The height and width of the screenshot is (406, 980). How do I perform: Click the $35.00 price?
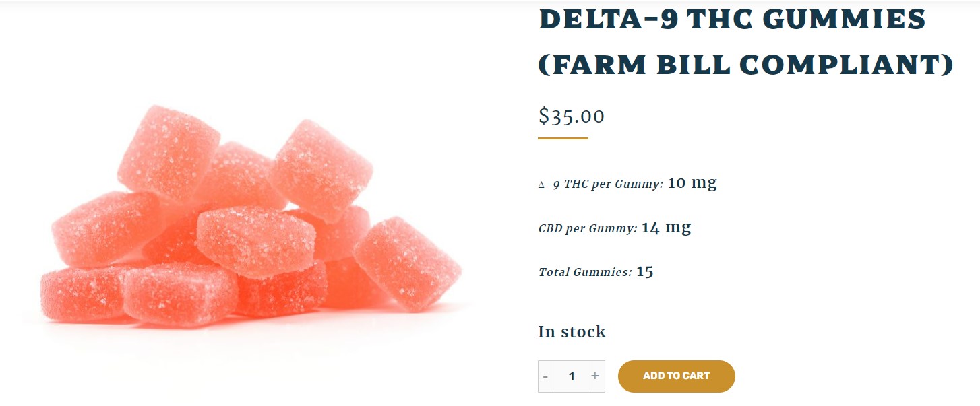tap(572, 116)
